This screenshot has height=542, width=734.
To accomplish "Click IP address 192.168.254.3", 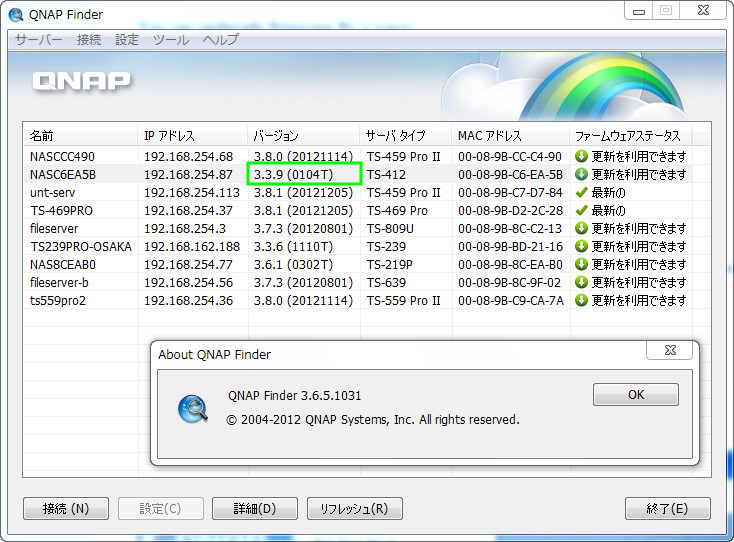I will click(x=185, y=228).
